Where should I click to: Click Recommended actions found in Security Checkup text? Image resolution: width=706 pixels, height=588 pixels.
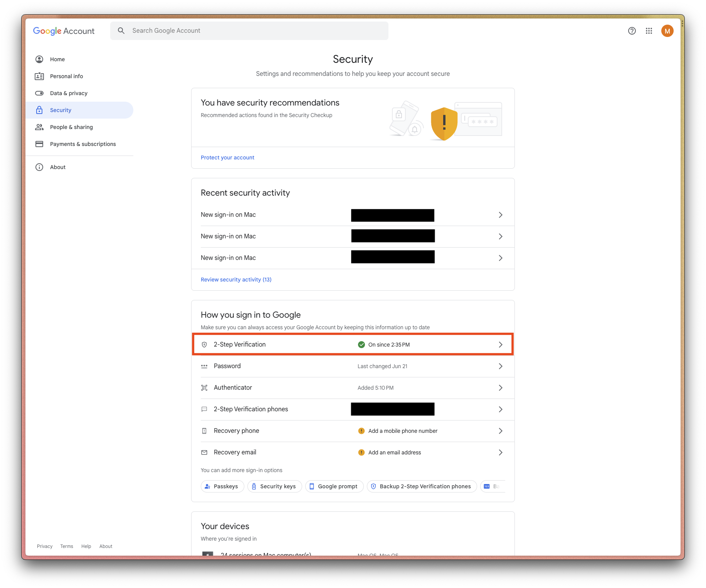coord(266,115)
